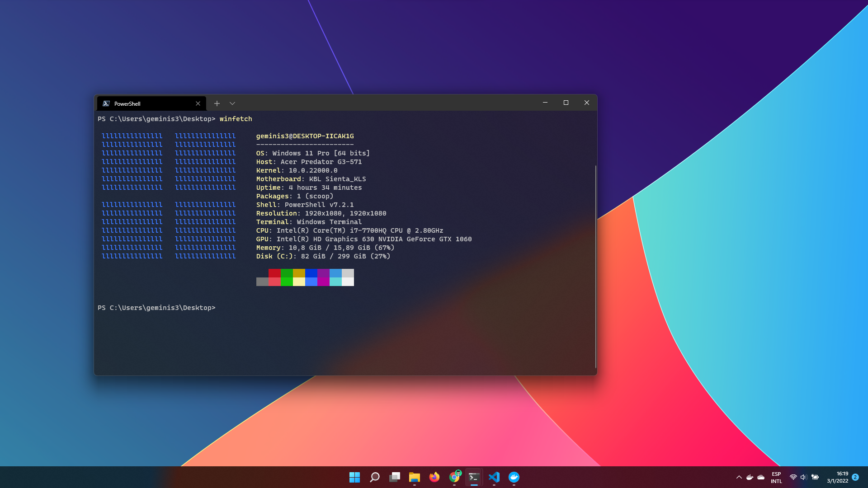Click the bright red color block
This screenshot has height=488, width=868.
point(274,282)
